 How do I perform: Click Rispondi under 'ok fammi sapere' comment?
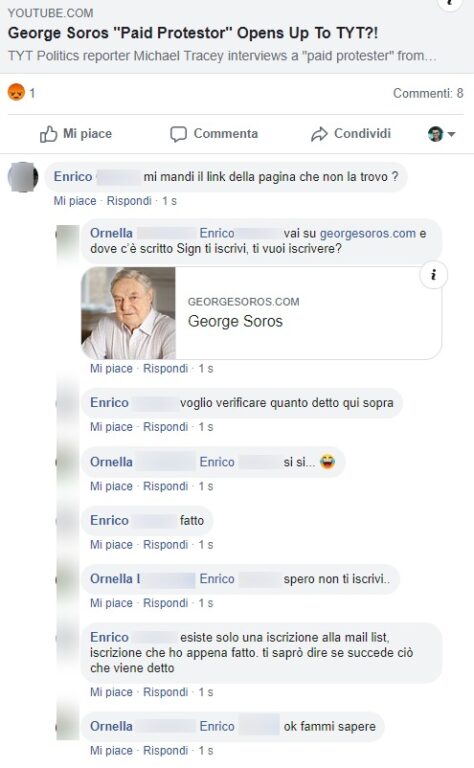coord(166,750)
